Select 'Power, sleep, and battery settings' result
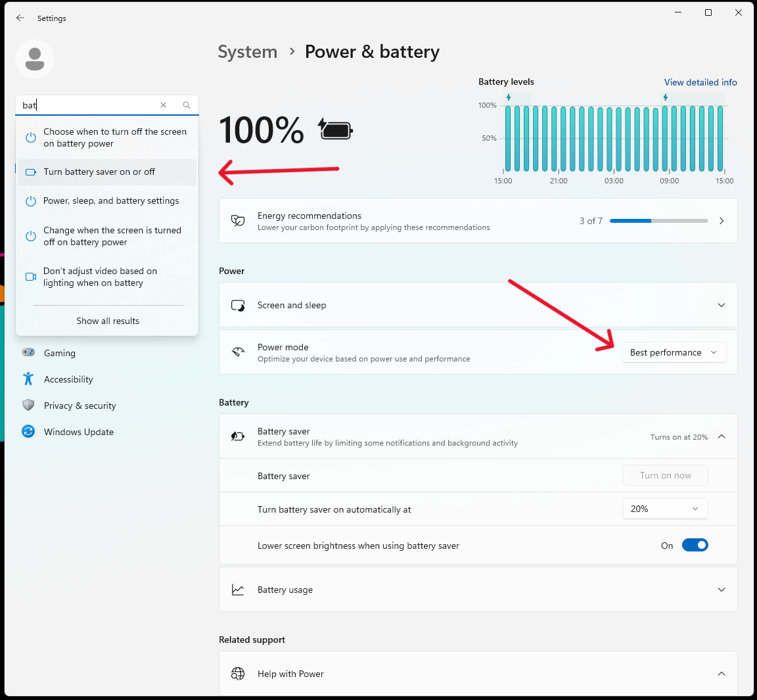 [111, 201]
